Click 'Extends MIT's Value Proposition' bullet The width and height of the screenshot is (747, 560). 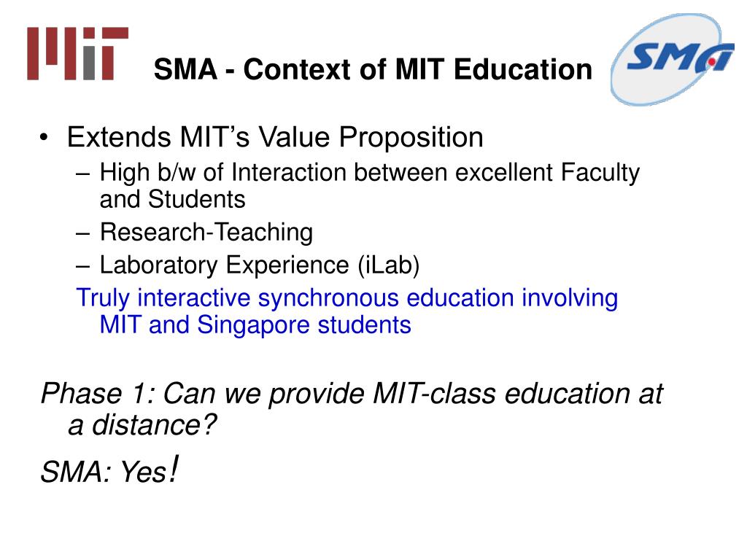[x=275, y=137]
